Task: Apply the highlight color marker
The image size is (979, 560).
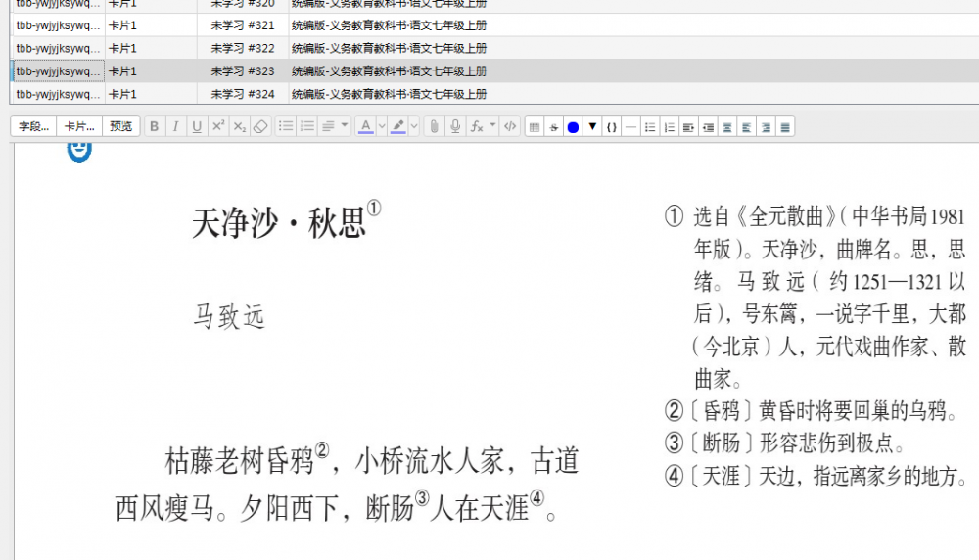Action: tap(397, 126)
